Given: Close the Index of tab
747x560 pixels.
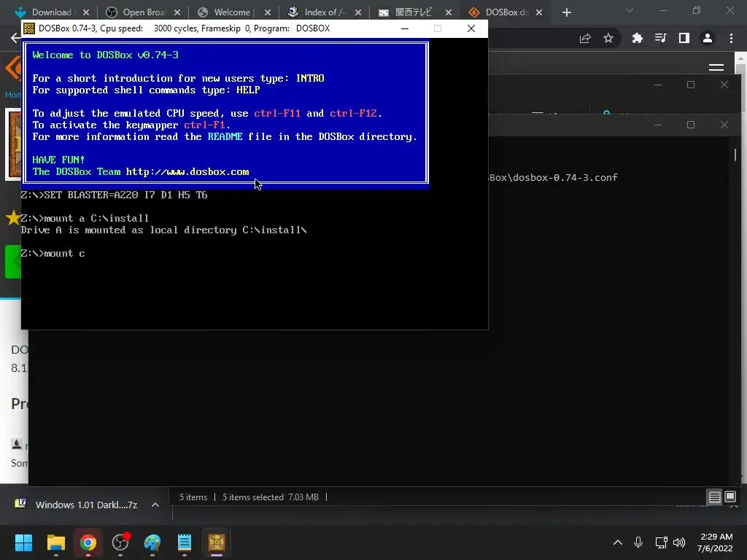Looking at the screenshot, I should pos(358,12).
